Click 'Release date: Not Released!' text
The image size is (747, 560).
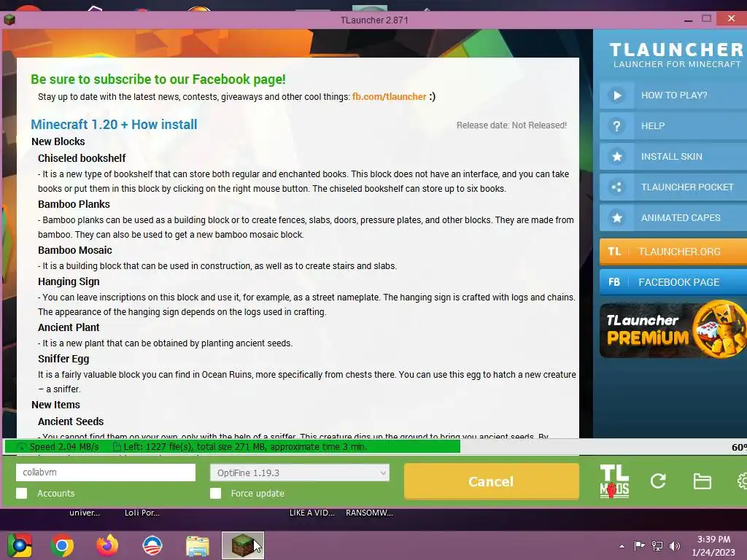[511, 125]
